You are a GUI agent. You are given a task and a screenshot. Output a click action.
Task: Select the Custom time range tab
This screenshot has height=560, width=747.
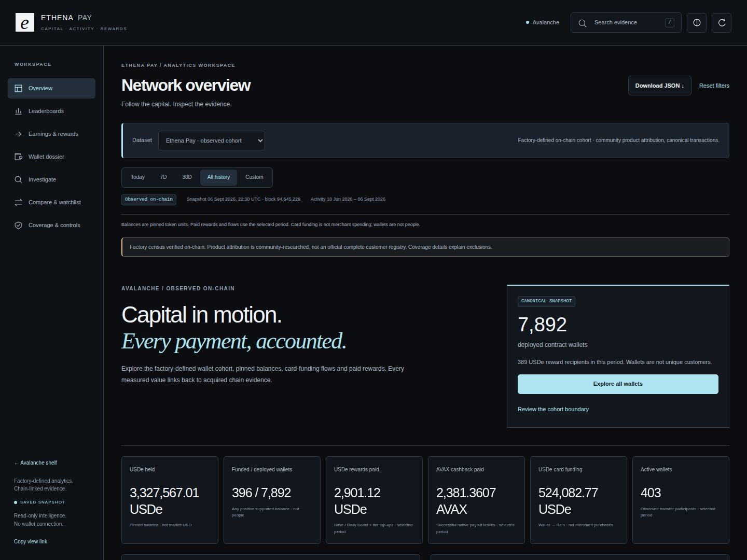pos(254,177)
